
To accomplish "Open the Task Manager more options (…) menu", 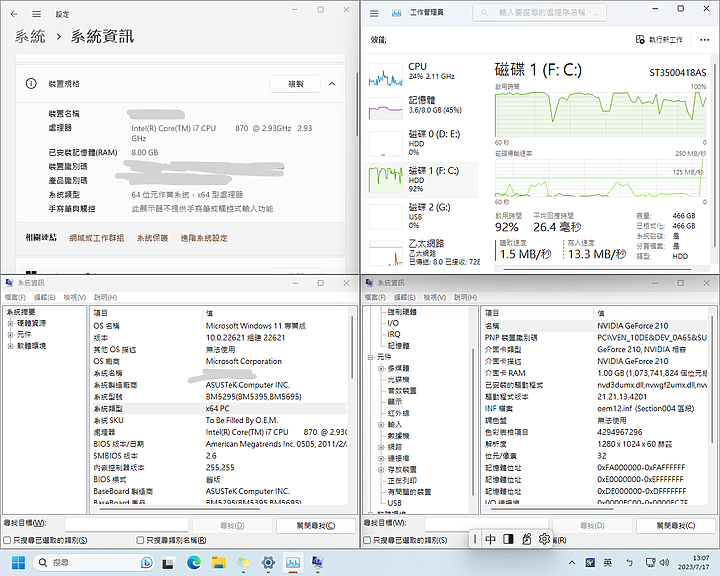I will click(x=704, y=40).
